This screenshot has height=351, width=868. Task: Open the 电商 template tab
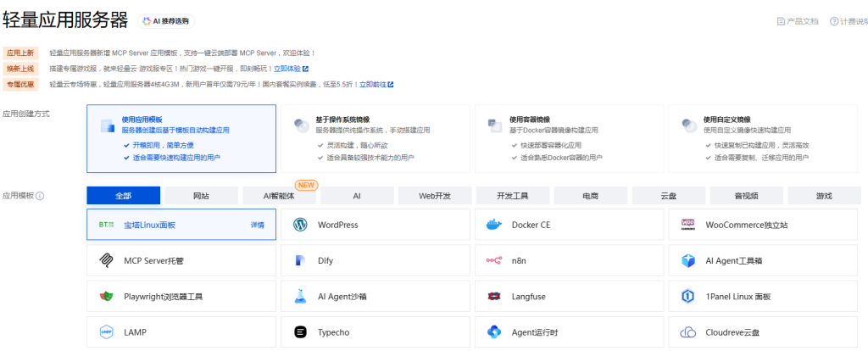coord(591,196)
